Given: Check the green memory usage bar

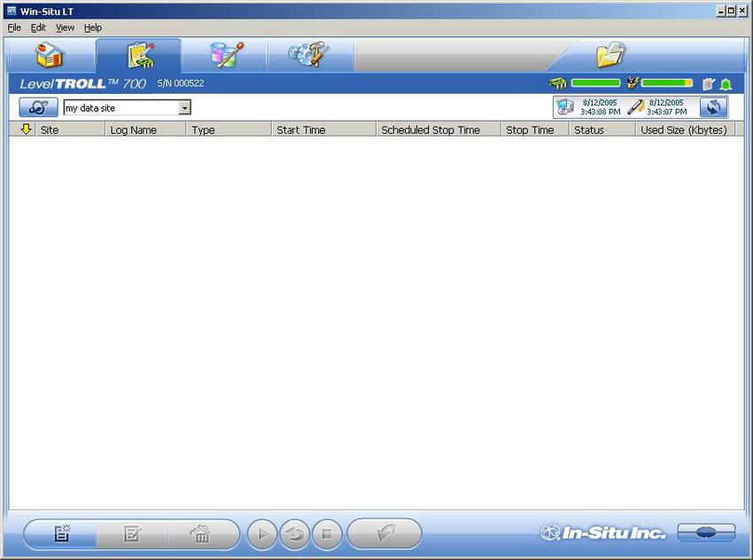Looking at the screenshot, I should tap(595, 83).
